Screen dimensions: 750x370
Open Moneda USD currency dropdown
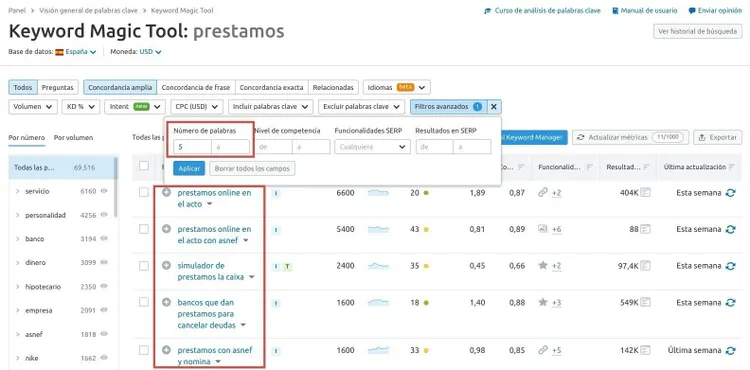pyautogui.click(x=150, y=52)
